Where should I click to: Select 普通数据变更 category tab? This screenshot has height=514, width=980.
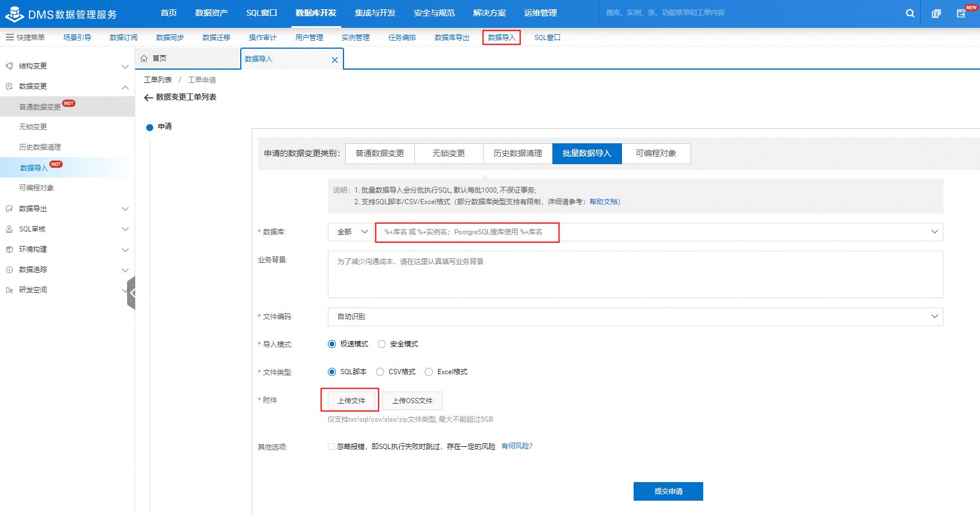380,154
